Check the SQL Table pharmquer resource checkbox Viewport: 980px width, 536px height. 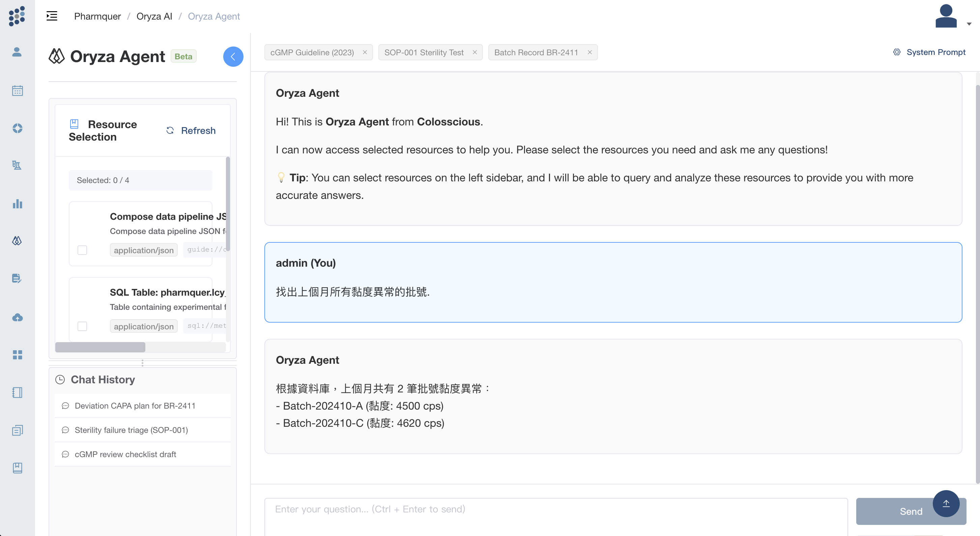82,326
